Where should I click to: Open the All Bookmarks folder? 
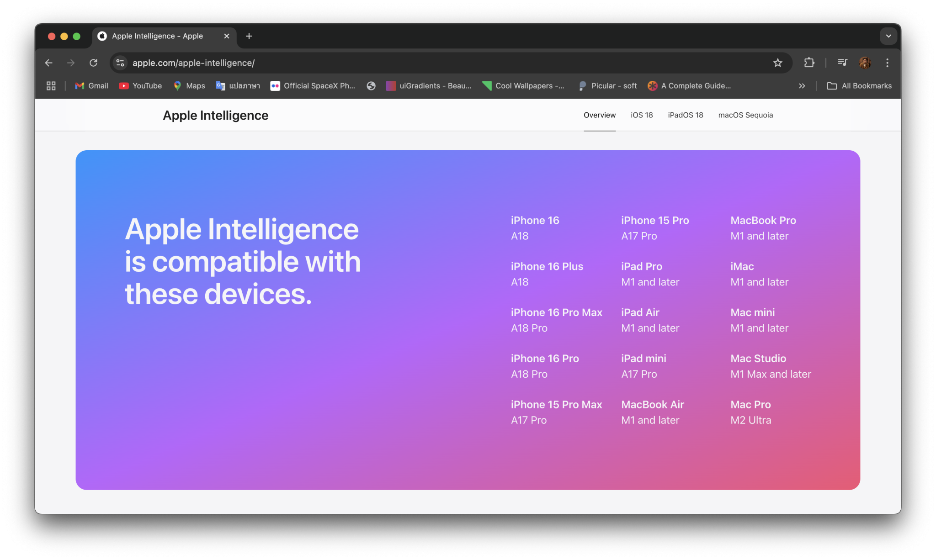(x=859, y=86)
